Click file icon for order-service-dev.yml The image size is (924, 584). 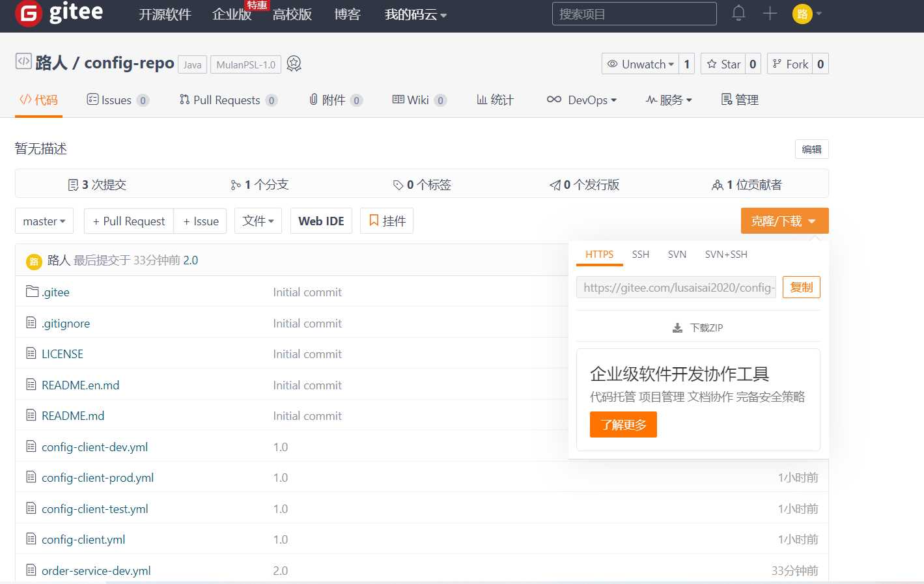pyautogui.click(x=31, y=570)
